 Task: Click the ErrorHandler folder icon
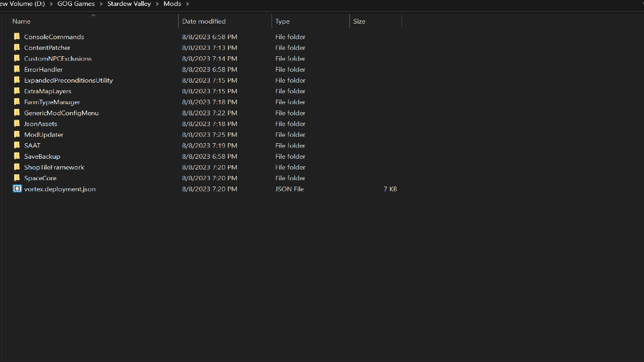point(17,70)
